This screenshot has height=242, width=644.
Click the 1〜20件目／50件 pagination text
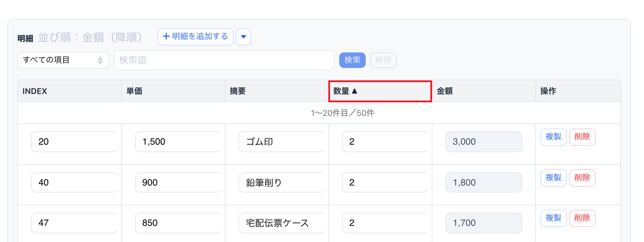tap(343, 113)
